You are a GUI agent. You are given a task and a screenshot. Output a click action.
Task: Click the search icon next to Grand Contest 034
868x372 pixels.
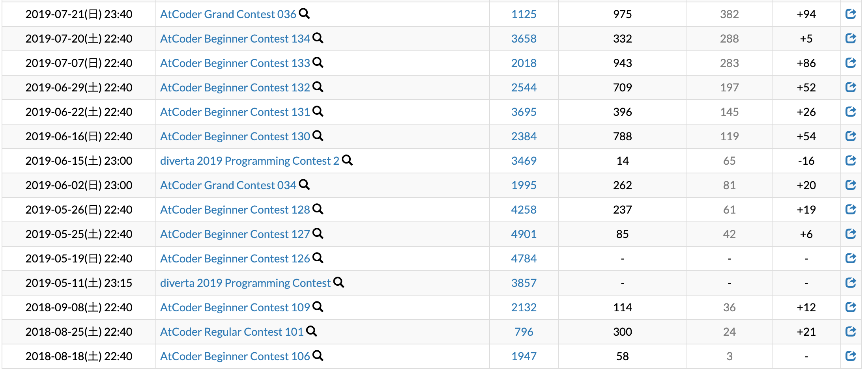(x=304, y=185)
